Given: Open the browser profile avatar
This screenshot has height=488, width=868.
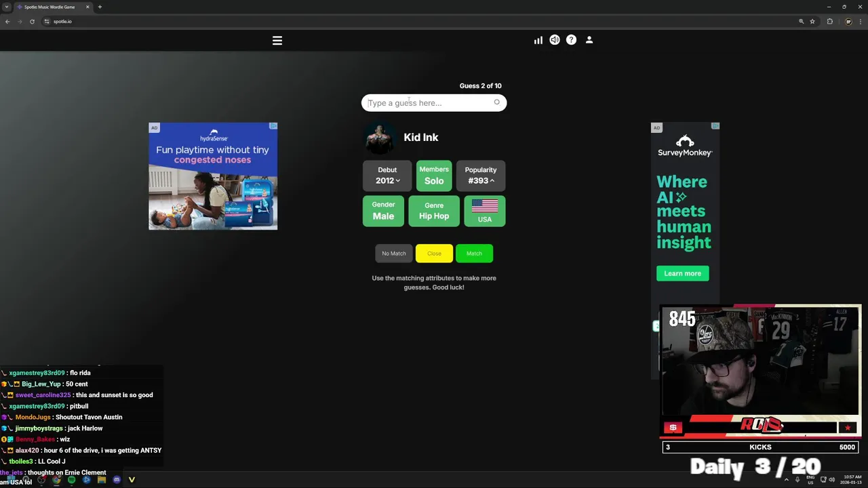Looking at the screenshot, I should 848,22.
